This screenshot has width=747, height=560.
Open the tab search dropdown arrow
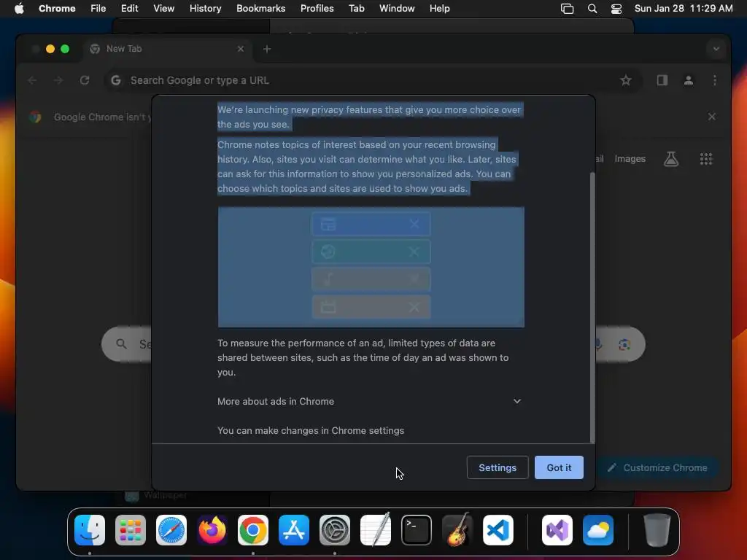pyautogui.click(x=716, y=49)
